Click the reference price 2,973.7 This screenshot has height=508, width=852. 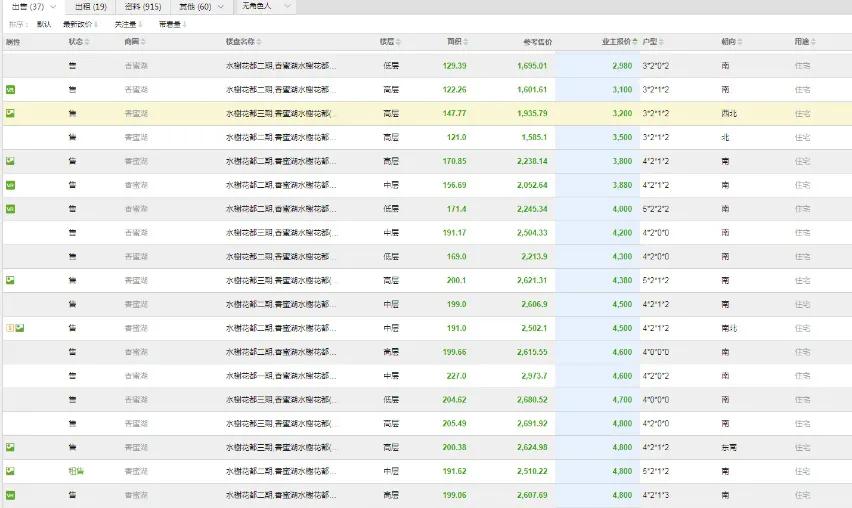(x=534, y=376)
